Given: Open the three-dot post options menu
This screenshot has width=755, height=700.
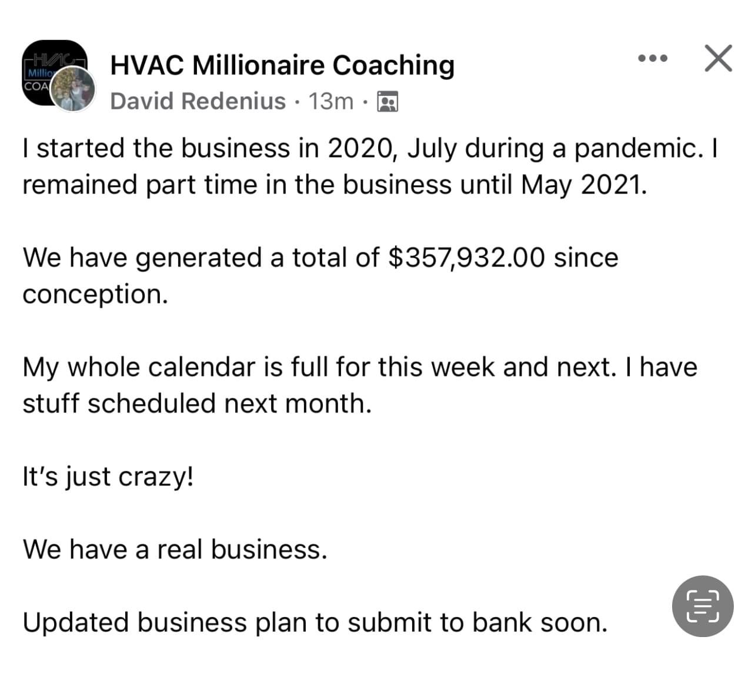Looking at the screenshot, I should pyautogui.click(x=653, y=58).
